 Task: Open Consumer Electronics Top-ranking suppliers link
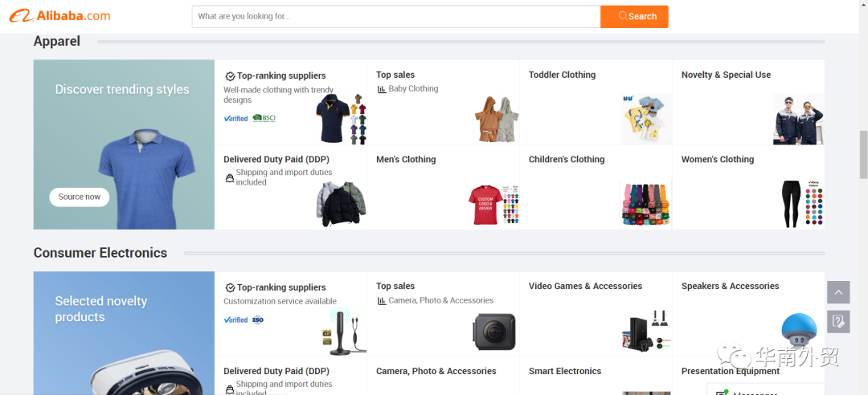point(281,287)
